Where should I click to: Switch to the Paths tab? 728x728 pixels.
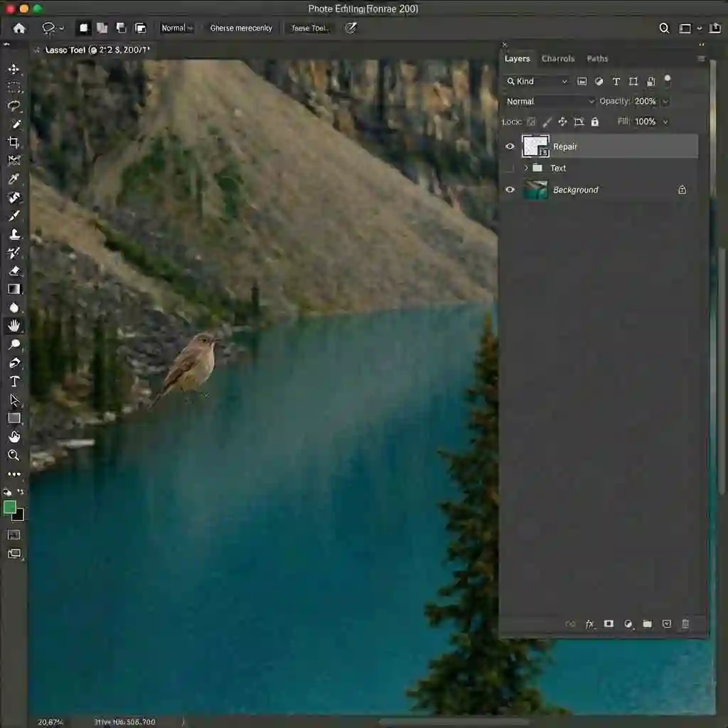tap(597, 58)
